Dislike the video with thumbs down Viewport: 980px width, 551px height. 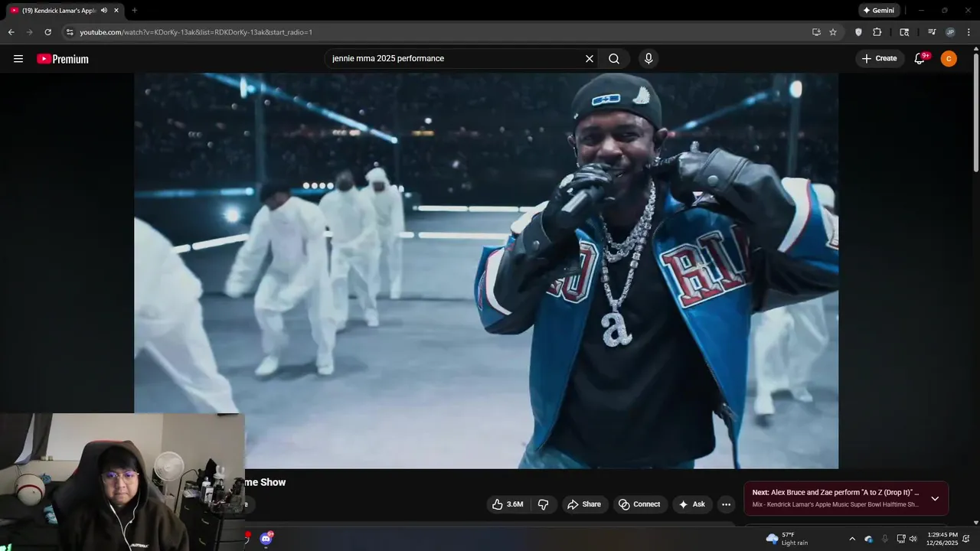tap(544, 504)
